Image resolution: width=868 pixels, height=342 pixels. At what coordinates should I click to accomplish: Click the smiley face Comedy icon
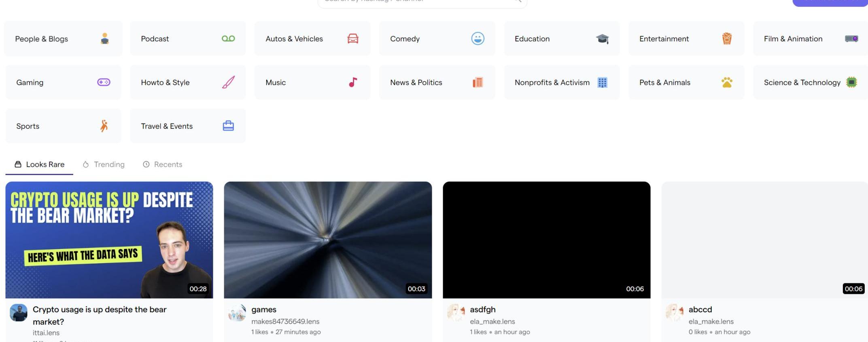478,38
